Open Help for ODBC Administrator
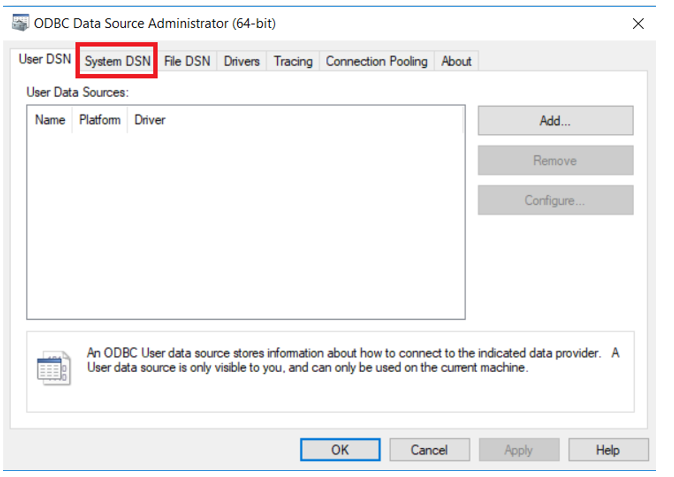The image size is (674, 477). click(x=608, y=450)
